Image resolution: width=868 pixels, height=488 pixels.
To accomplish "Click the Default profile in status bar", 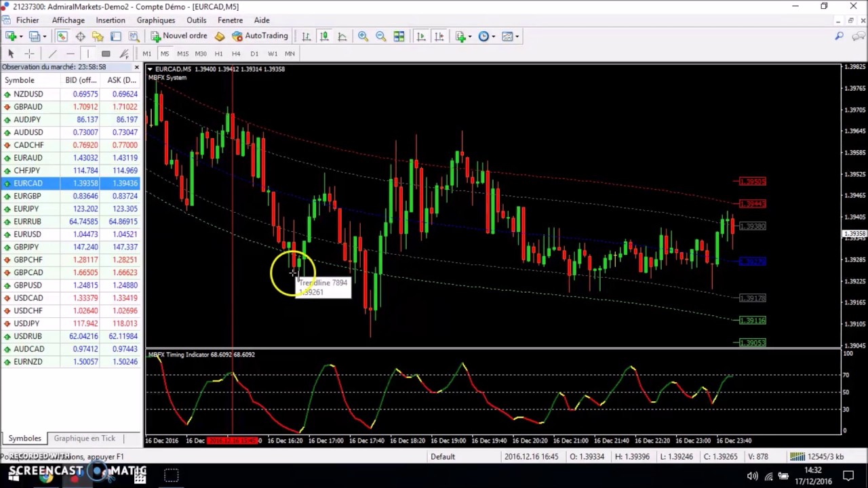I will tap(443, 457).
